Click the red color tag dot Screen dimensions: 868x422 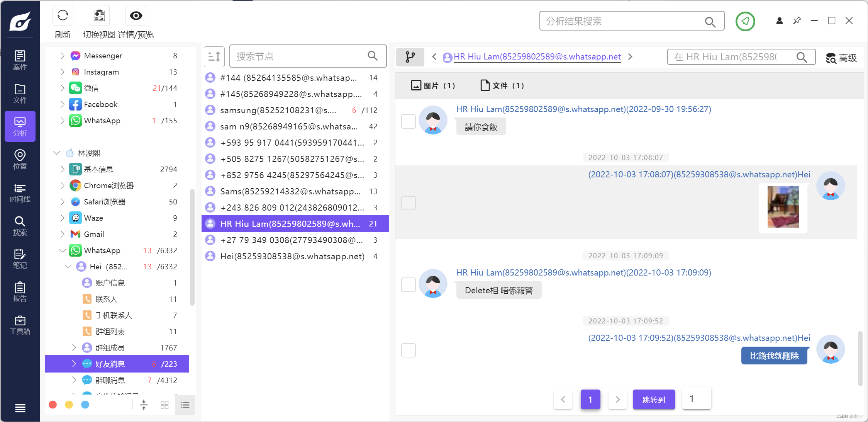53,405
